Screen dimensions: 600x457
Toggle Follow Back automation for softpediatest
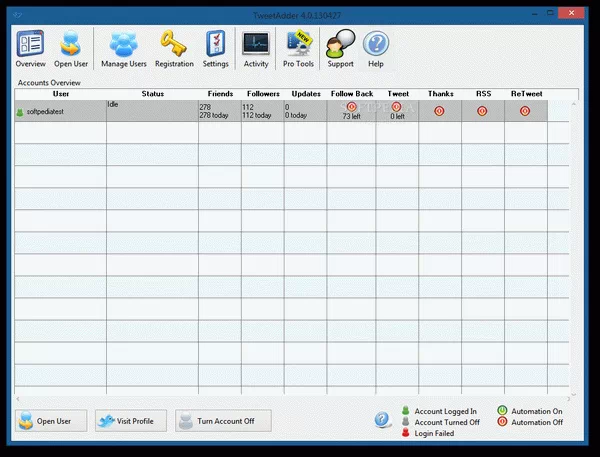351,106
